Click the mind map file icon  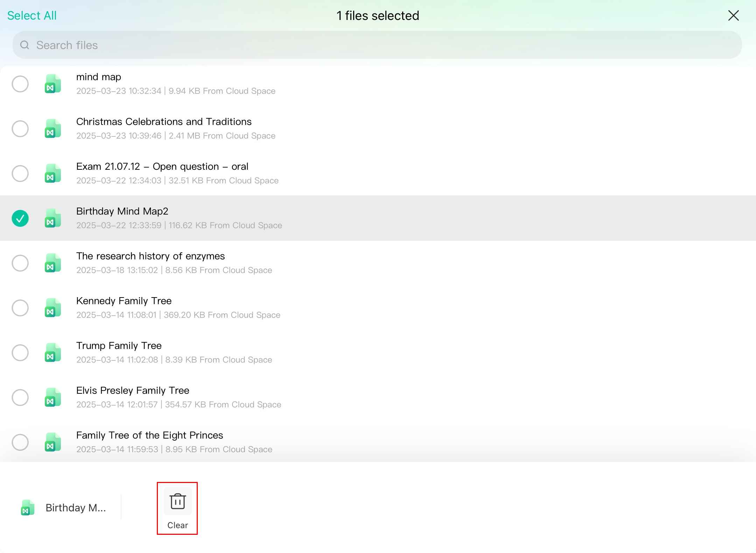(x=53, y=84)
